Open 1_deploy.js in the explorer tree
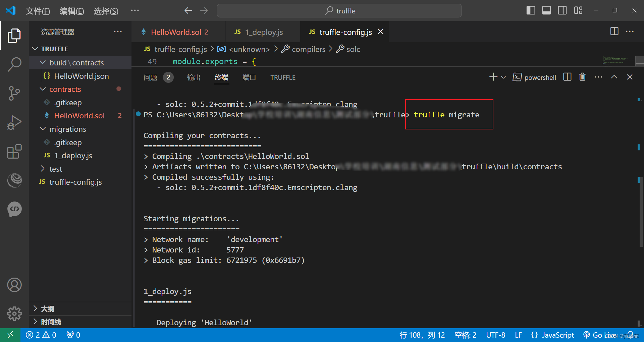The height and width of the screenshot is (342, 644). pos(80,156)
